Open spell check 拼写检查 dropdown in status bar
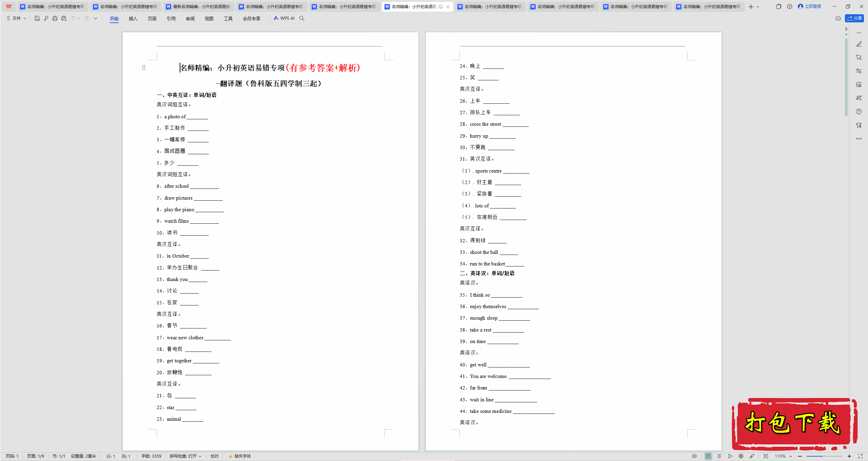This screenshot has width=868, height=461. tap(186, 456)
